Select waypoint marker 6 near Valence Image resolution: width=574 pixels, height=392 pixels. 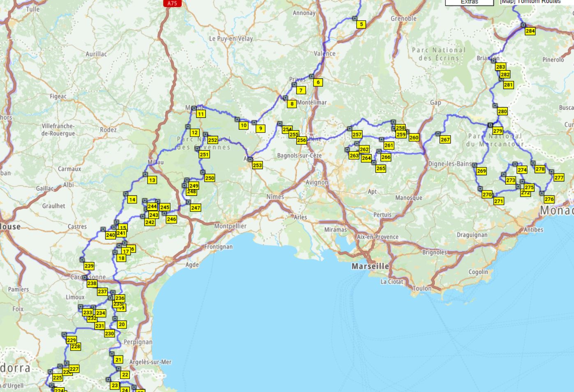(x=318, y=82)
